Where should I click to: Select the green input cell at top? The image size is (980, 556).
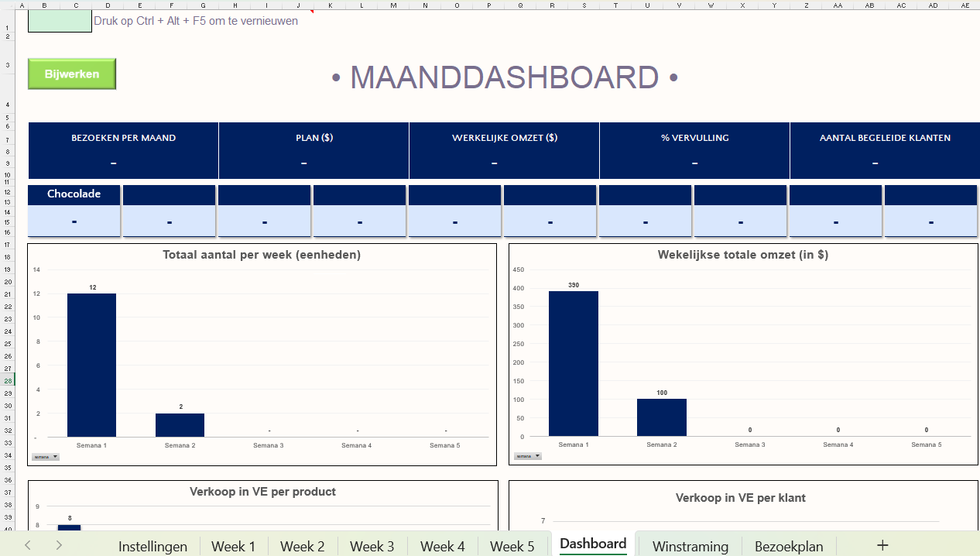60,22
